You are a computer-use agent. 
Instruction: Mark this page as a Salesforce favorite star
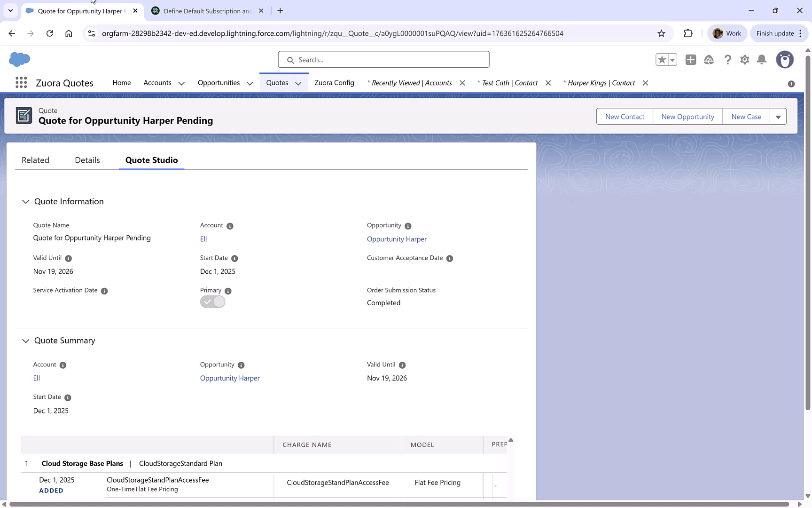pyautogui.click(x=662, y=60)
